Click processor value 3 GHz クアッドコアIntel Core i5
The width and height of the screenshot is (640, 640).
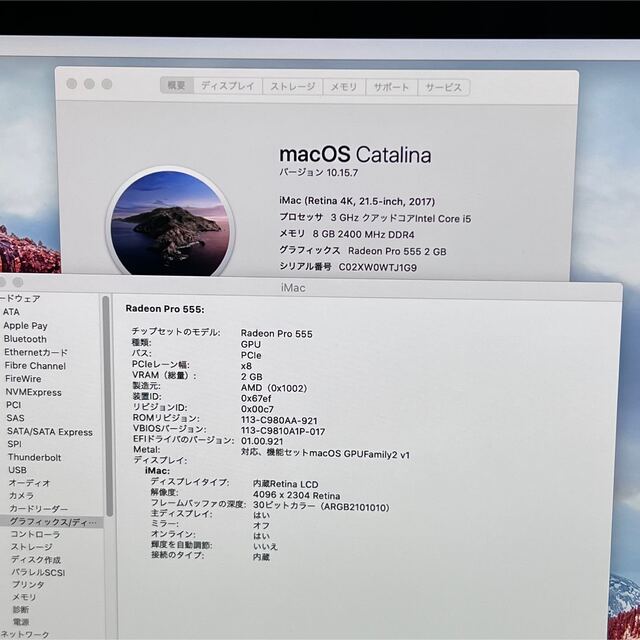pos(401,218)
